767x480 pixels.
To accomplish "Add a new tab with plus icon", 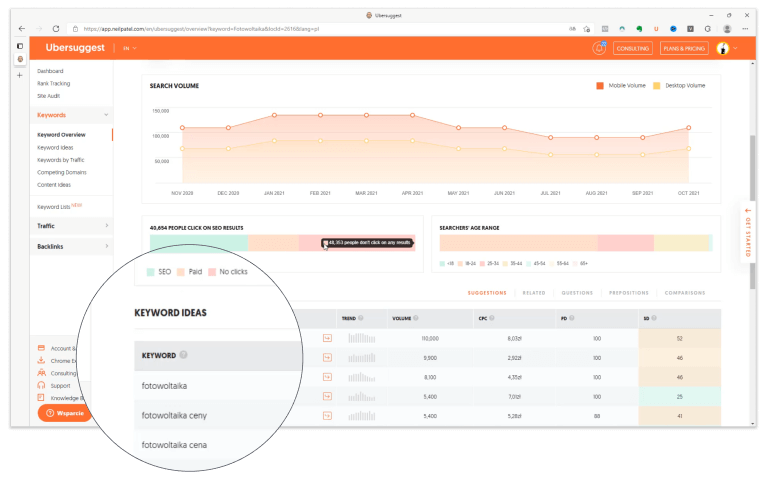I will coord(20,75).
